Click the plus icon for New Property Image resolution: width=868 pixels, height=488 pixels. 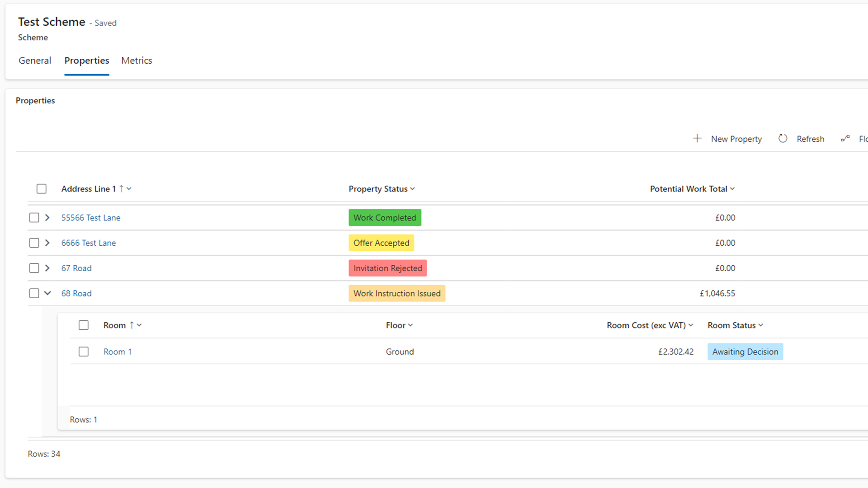tap(697, 139)
